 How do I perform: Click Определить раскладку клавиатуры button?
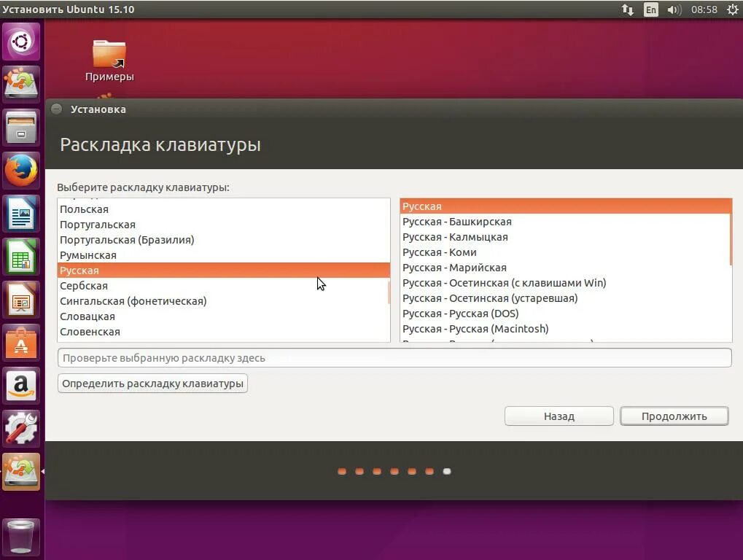pos(152,384)
